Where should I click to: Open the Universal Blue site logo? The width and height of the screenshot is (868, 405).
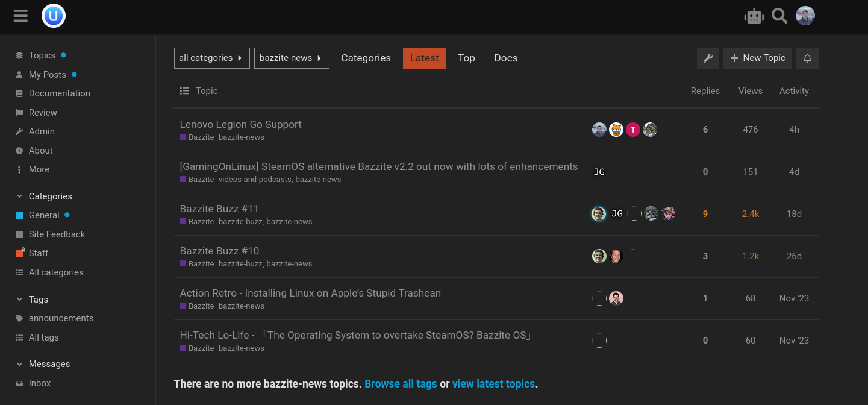pyautogui.click(x=54, y=16)
